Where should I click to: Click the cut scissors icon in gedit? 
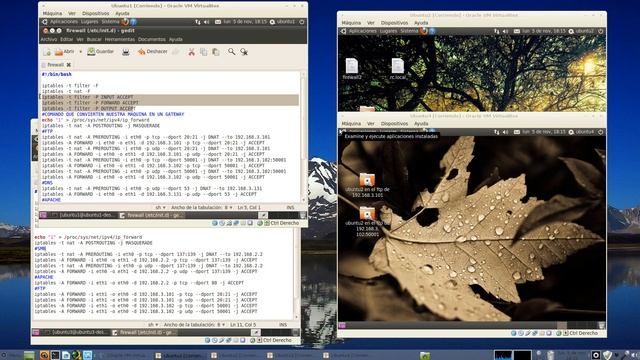[x=191, y=52]
